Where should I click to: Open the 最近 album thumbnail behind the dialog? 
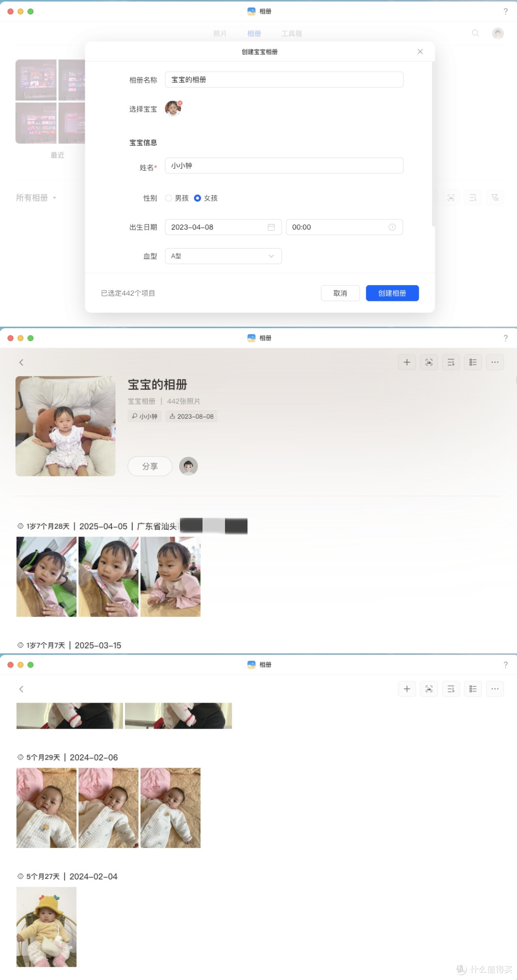point(50,102)
